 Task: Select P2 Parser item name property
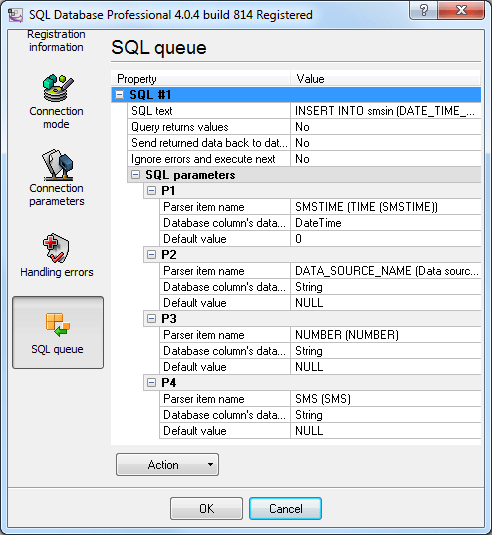point(225,271)
